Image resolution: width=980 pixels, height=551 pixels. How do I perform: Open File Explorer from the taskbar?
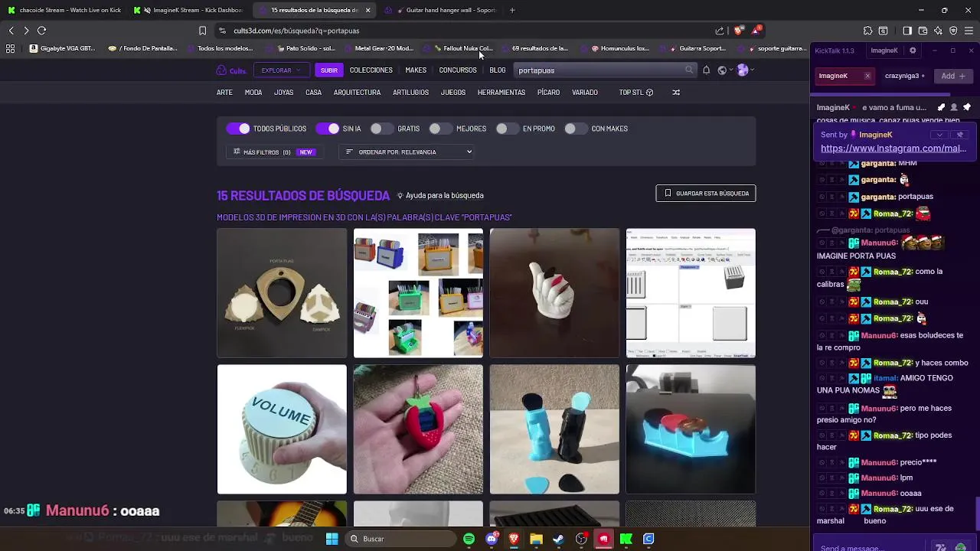pyautogui.click(x=536, y=539)
